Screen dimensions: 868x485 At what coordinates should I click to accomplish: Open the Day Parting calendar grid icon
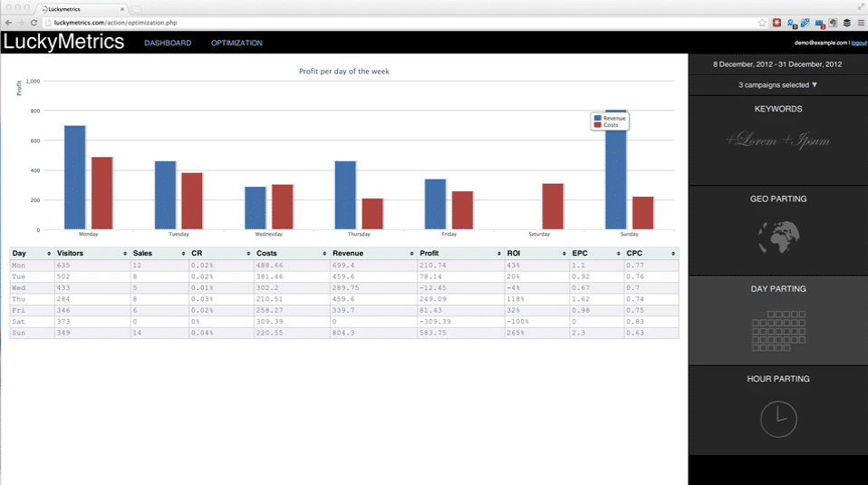pyautogui.click(x=778, y=331)
